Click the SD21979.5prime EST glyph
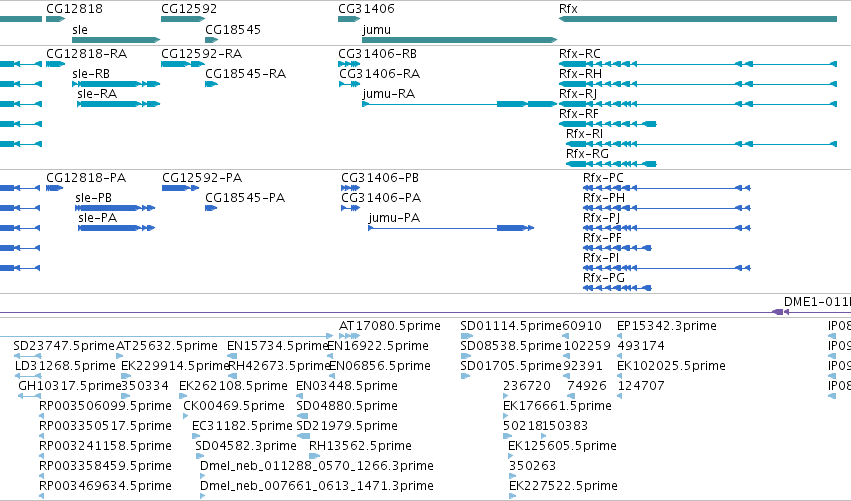Image resolution: width=851 pixels, height=501 pixels. click(x=303, y=436)
